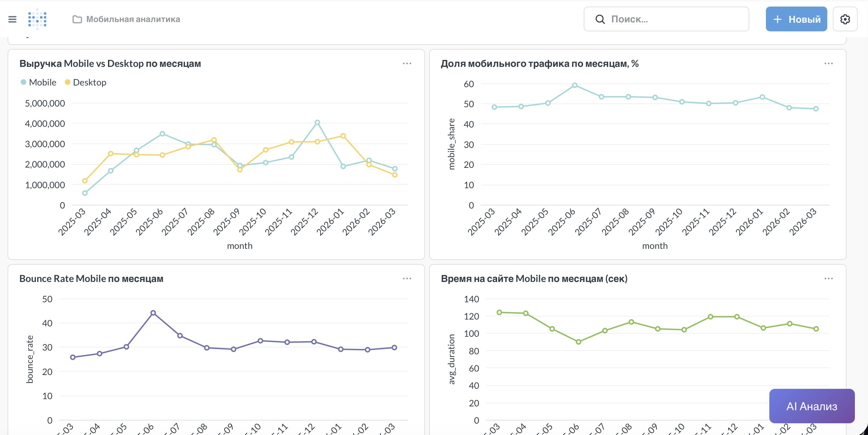The height and width of the screenshot is (435, 868).
Task: Open Bounce Rate Mobile по месяцам chart title
Action: [x=91, y=279]
